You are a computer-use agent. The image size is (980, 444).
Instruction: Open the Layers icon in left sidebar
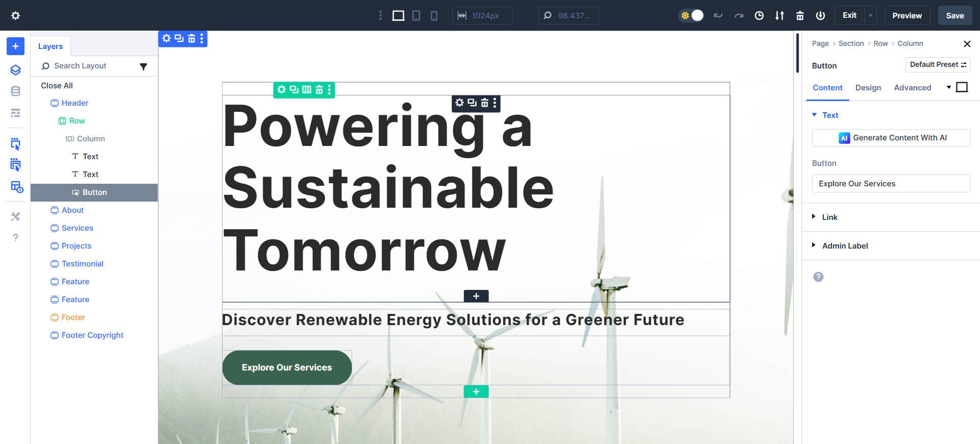click(x=15, y=70)
